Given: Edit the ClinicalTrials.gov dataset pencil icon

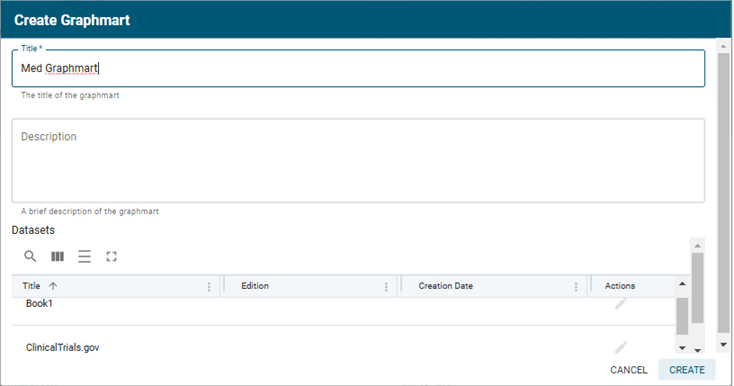Looking at the screenshot, I should coord(621,347).
